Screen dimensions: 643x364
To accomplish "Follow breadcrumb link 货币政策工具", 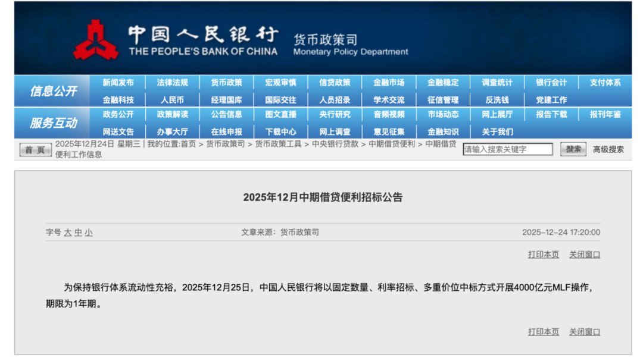I will point(278,144).
